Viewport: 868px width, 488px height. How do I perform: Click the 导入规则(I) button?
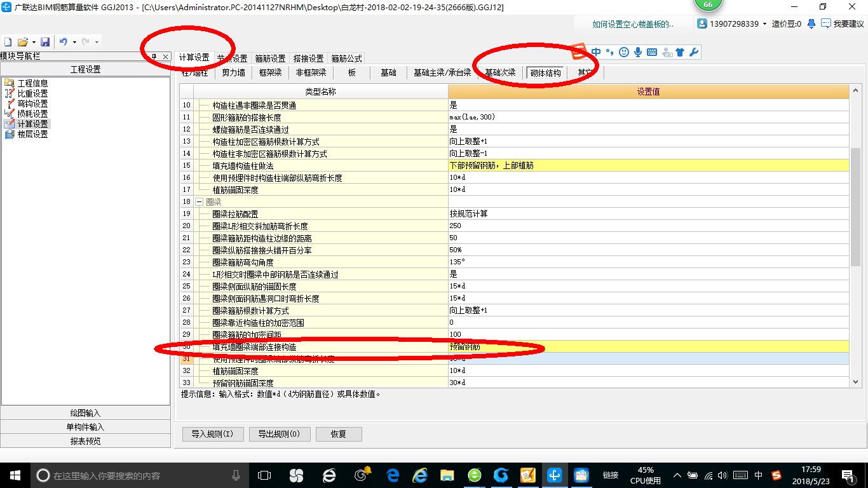212,434
